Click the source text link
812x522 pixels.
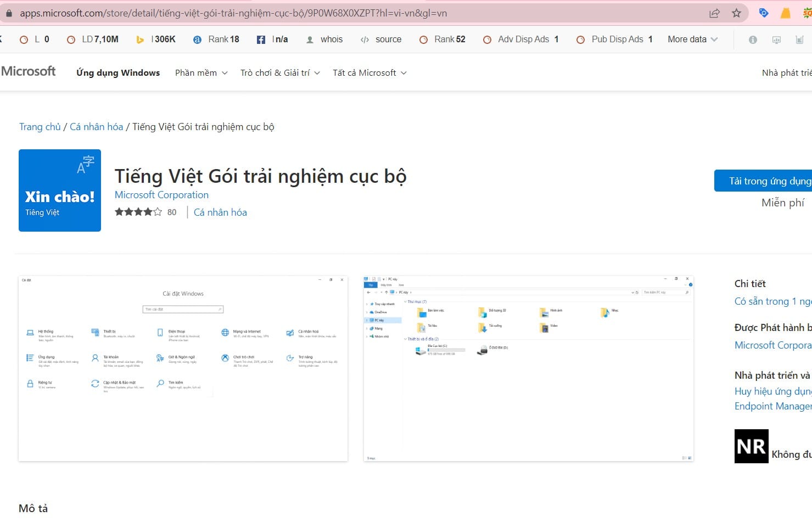tap(389, 40)
